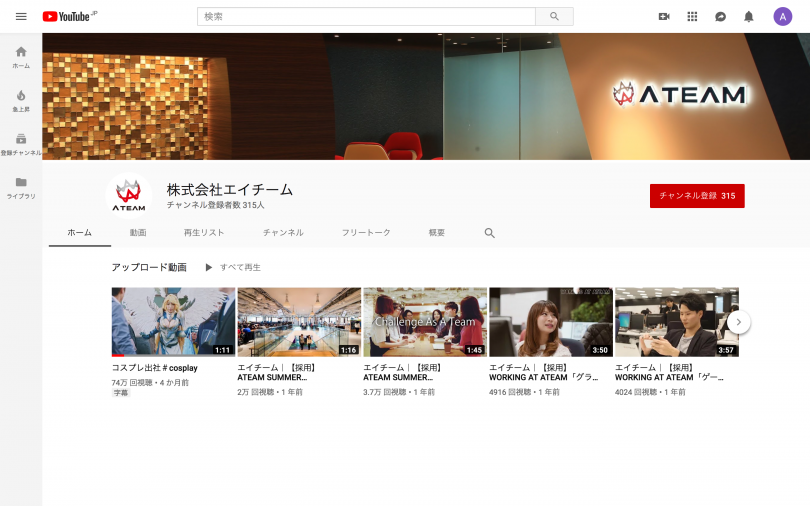
Task: Go to Home in sidebar
Action: (x=21, y=57)
